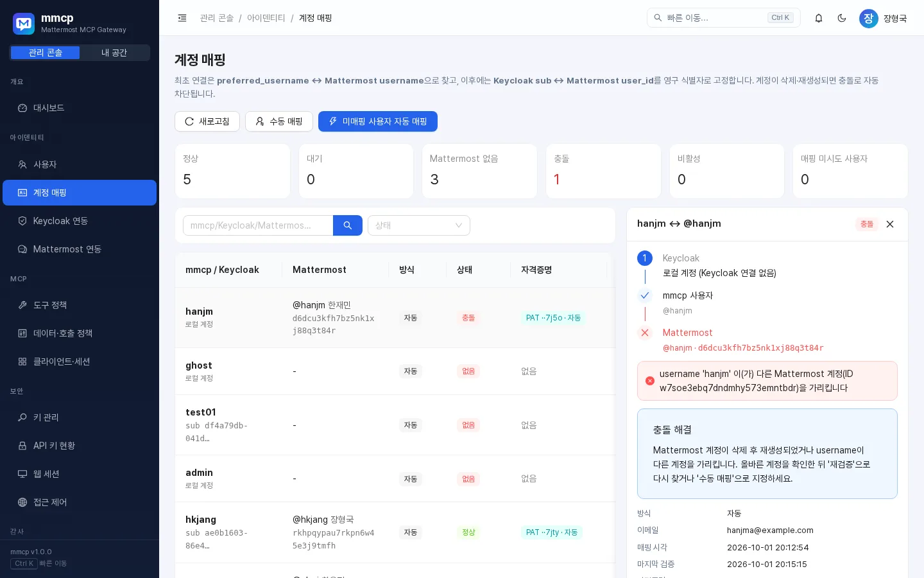Select the test01 table row name
This screenshot has width=924, height=578.
[201, 412]
